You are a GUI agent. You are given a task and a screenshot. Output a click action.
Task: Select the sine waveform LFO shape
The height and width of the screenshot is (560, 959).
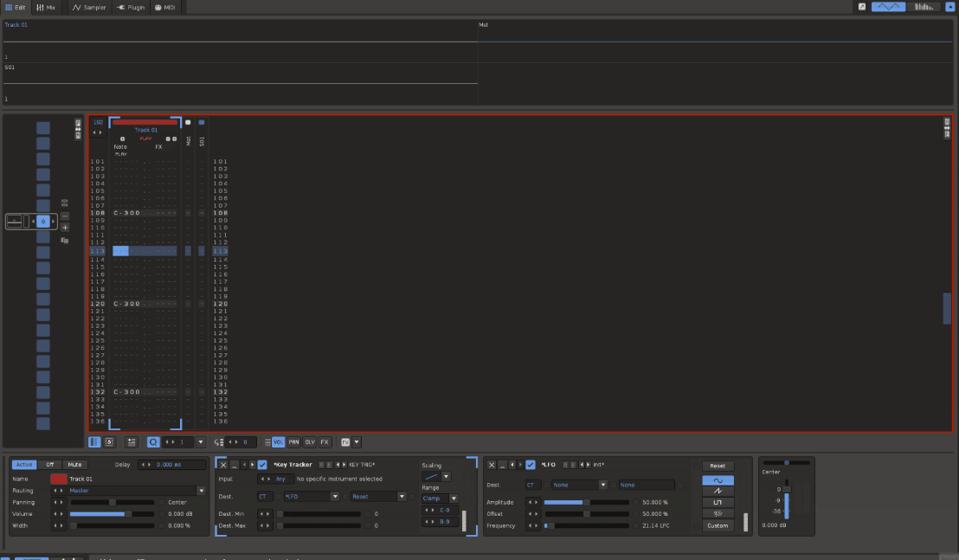pos(718,480)
